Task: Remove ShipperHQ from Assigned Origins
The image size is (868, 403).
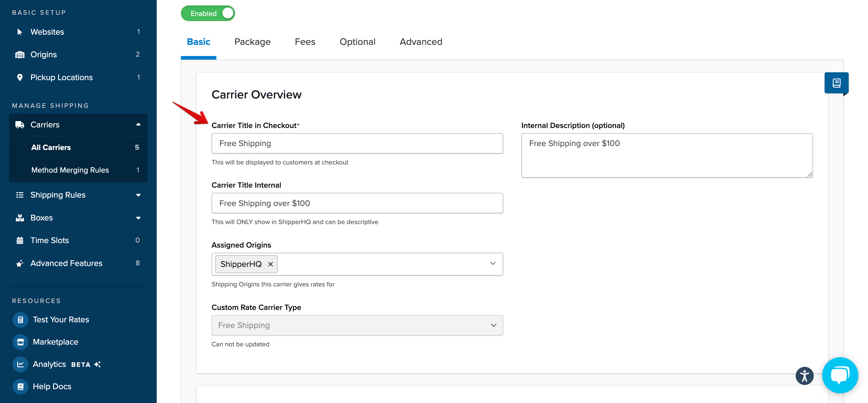Action: tap(270, 264)
